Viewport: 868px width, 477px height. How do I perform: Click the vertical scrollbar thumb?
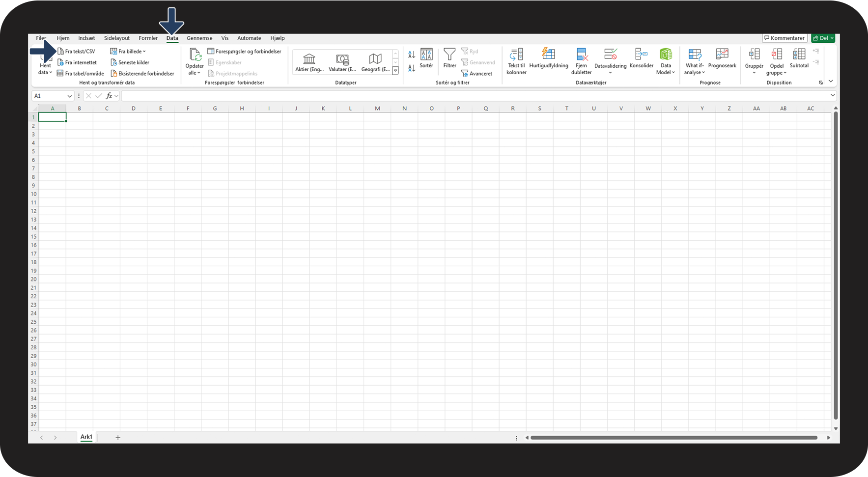click(x=836, y=265)
